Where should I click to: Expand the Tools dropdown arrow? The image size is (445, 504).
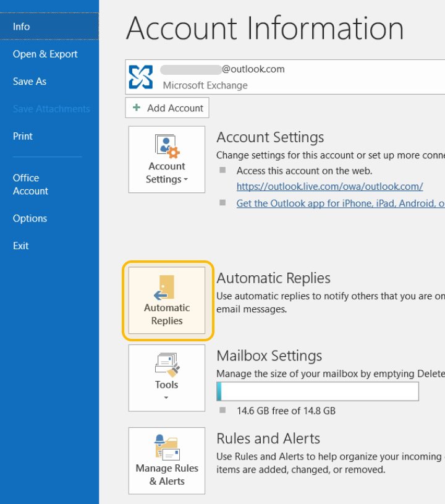166,398
